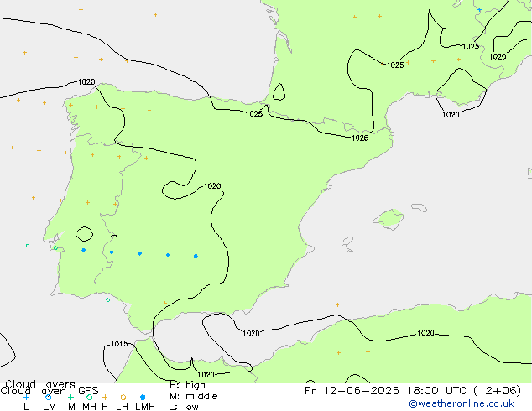Click the 'H: high' legend text
This screenshot has height=411, width=532.
click(x=187, y=385)
